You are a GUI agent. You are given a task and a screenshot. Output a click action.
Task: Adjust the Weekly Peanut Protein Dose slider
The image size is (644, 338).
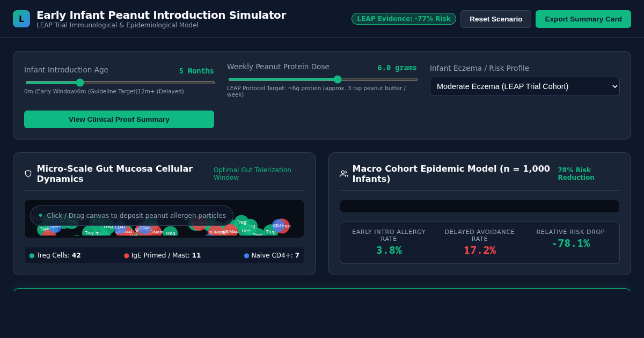[x=323, y=79]
